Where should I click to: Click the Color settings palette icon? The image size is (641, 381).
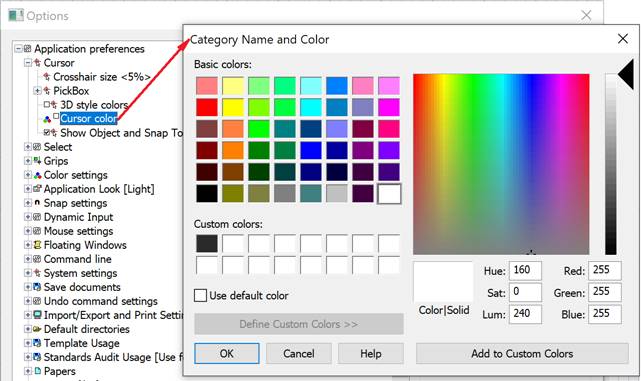tap(37, 175)
